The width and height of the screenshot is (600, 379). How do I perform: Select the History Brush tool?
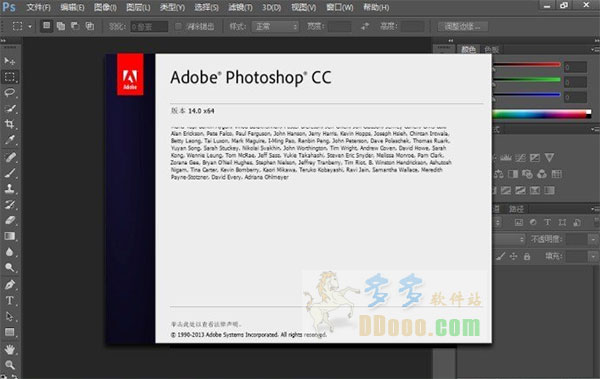(10, 204)
